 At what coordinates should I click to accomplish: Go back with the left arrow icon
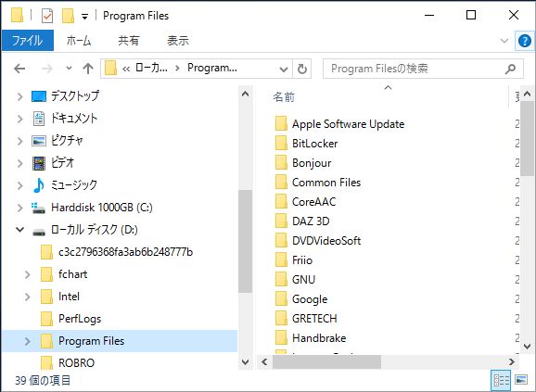(x=19, y=69)
